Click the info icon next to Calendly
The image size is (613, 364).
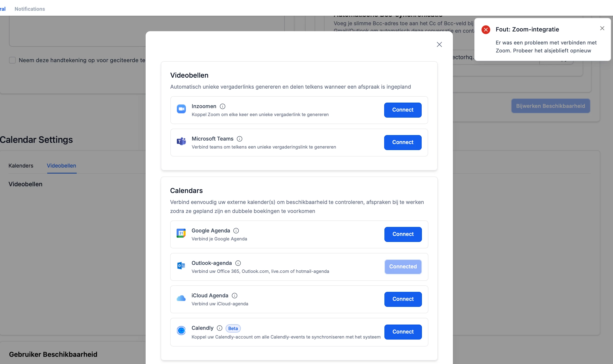pyautogui.click(x=220, y=328)
